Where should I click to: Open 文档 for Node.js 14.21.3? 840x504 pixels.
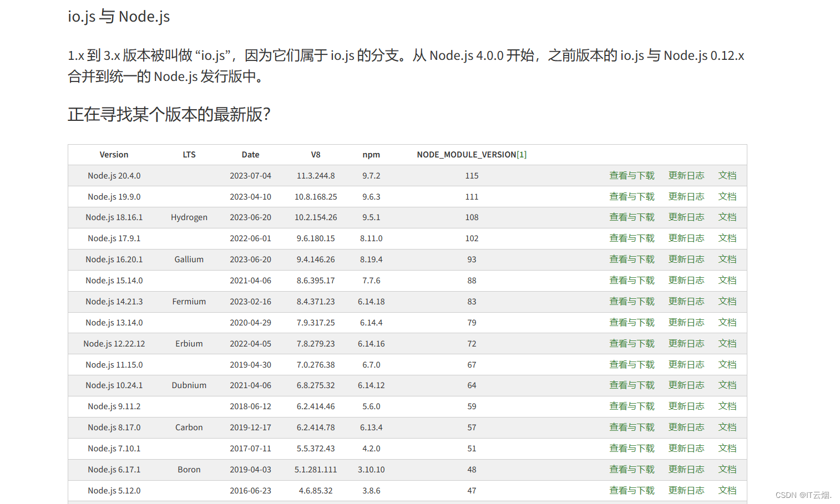click(727, 302)
